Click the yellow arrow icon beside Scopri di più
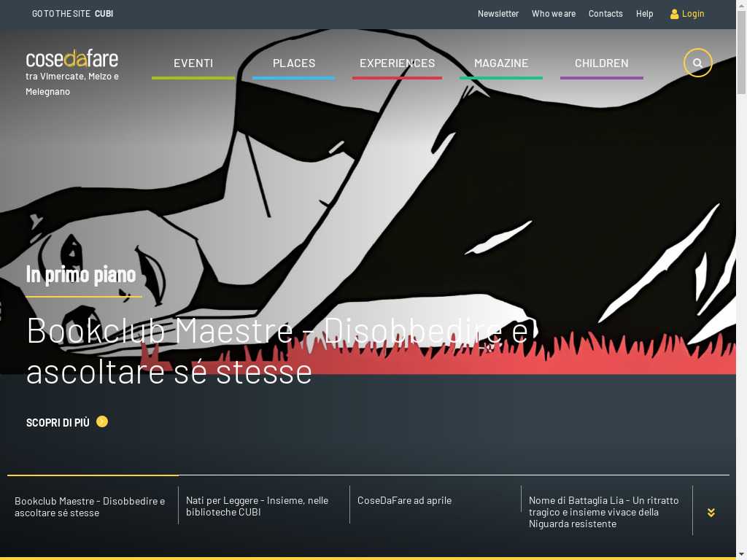This screenshot has width=747, height=560. click(102, 421)
